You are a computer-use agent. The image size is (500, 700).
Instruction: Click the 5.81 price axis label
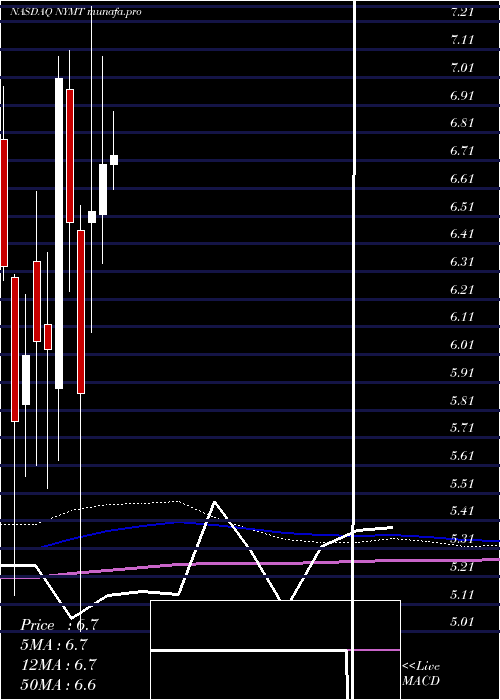point(462,401)
